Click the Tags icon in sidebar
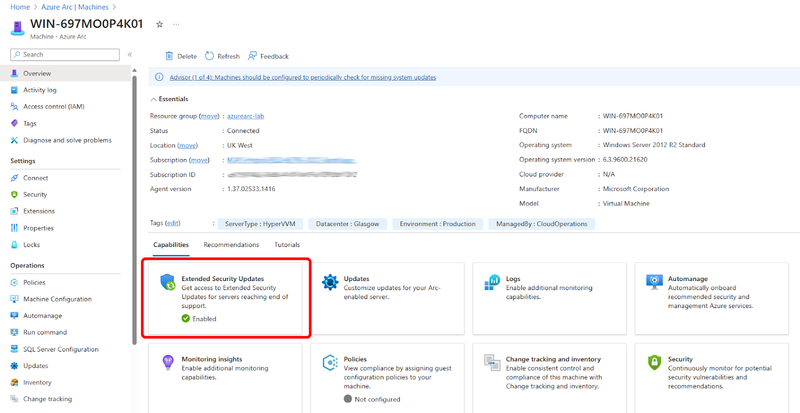800x413 pixels. (x=14, y=124)
